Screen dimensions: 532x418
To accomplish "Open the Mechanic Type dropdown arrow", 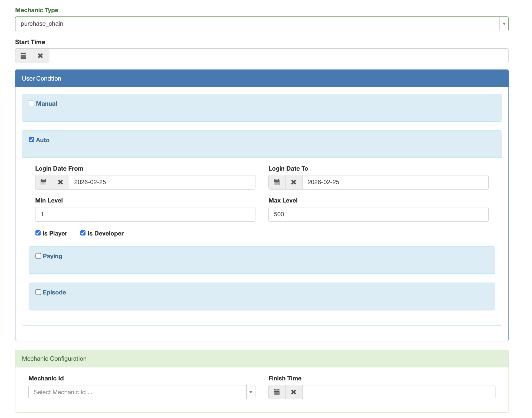I will coord(504,24).
